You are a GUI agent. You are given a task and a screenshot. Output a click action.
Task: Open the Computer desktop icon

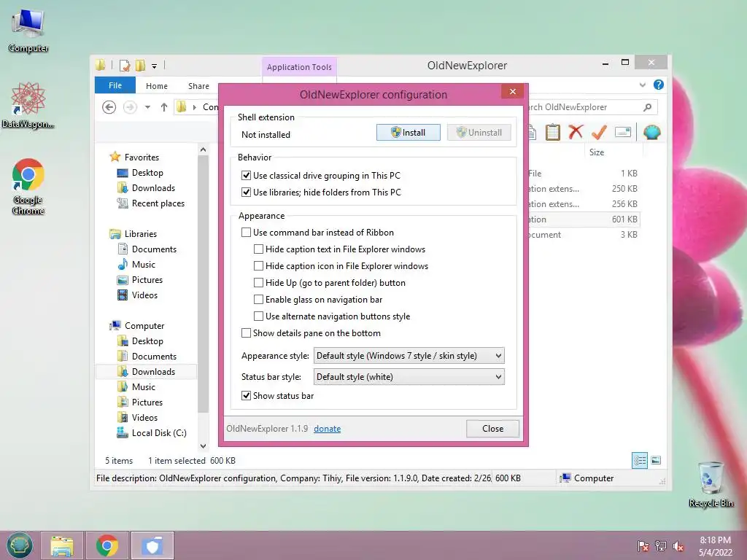coord(28,31)
